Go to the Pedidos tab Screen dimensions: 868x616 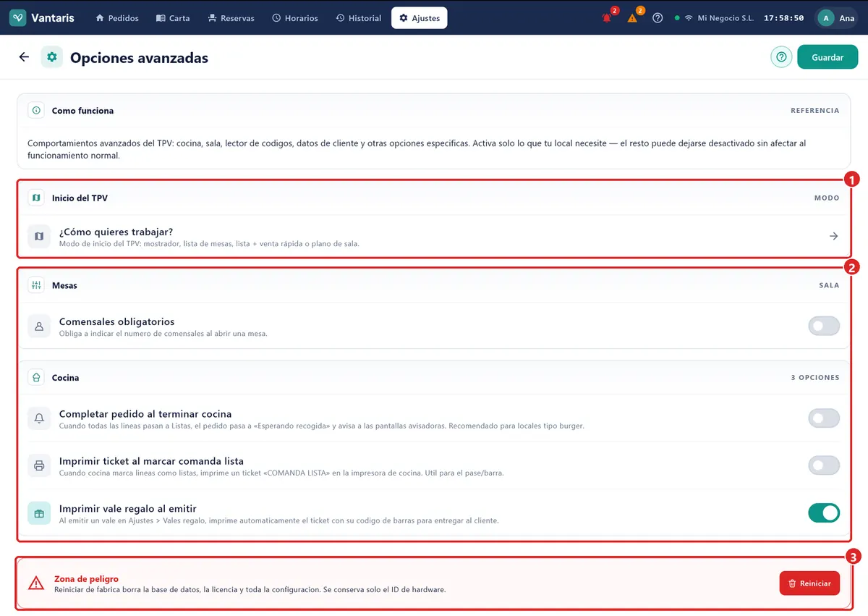pos(117,18)
